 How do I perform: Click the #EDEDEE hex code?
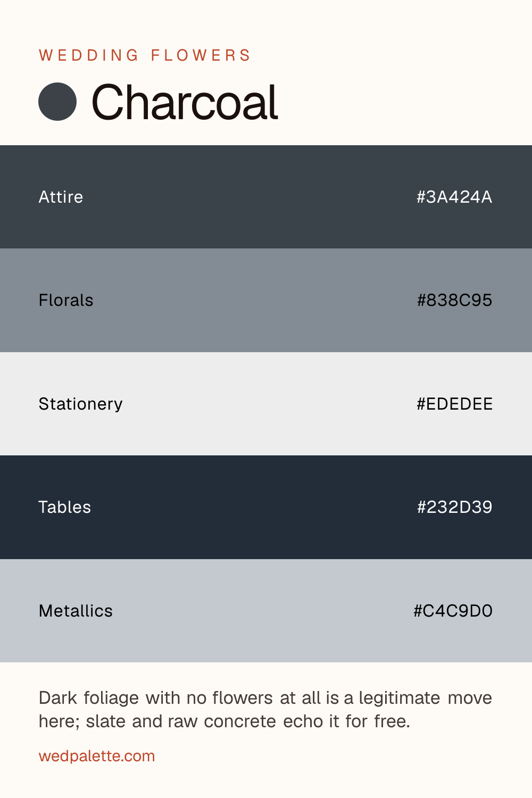[454, 404]
